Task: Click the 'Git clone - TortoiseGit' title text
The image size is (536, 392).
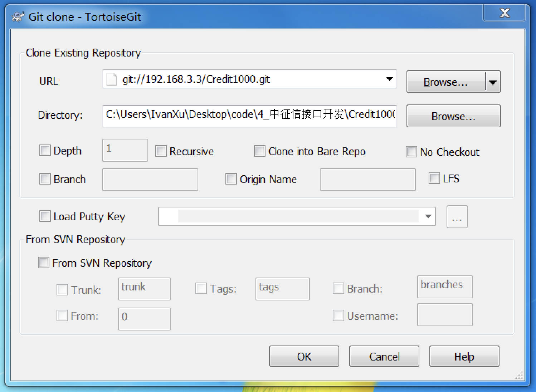Action: click(85, 17)
